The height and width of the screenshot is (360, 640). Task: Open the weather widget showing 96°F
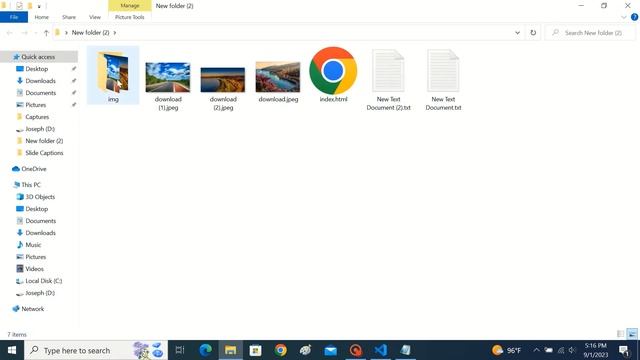[x=507, y=350]
